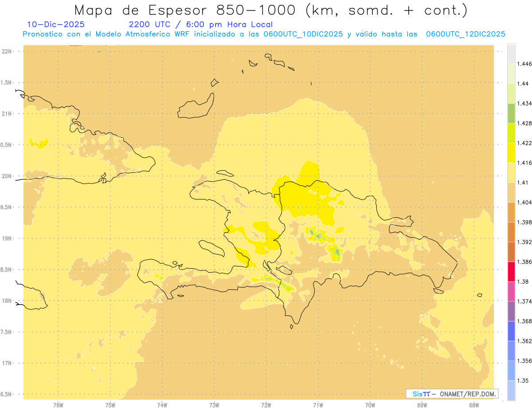532x411 pixels.
Task: Click the bright yellow swatch between 1.416 and 1.422
Action: [x=511, y=153]
